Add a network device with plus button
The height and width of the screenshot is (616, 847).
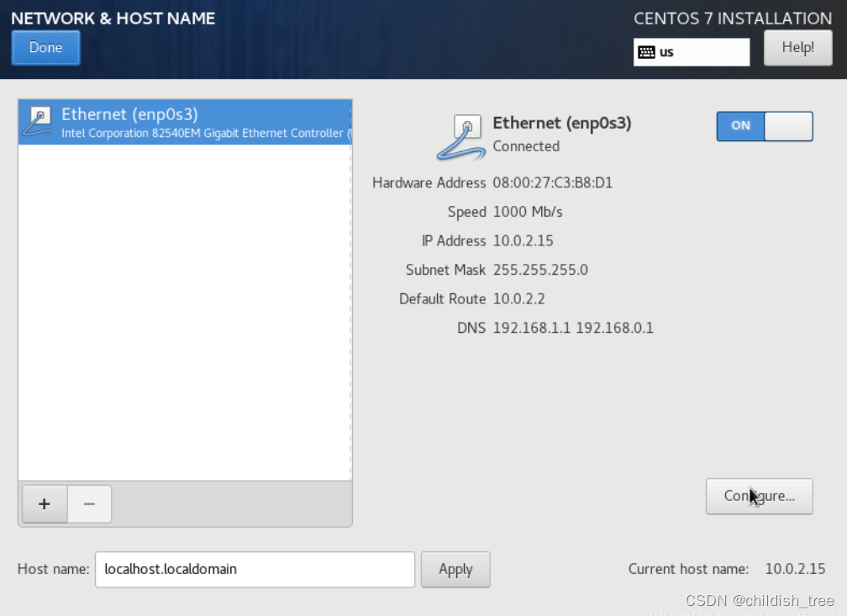coord(45,503)
